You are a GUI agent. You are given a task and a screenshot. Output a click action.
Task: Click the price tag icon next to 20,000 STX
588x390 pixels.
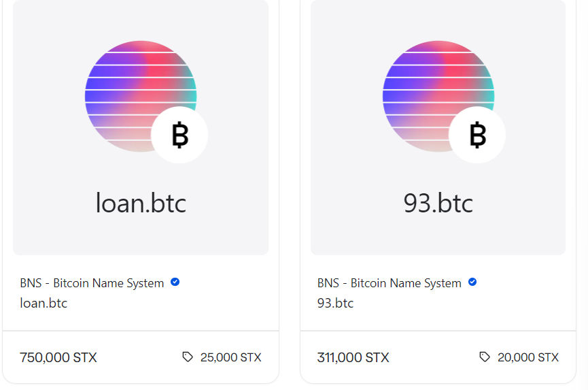point(485,357)
